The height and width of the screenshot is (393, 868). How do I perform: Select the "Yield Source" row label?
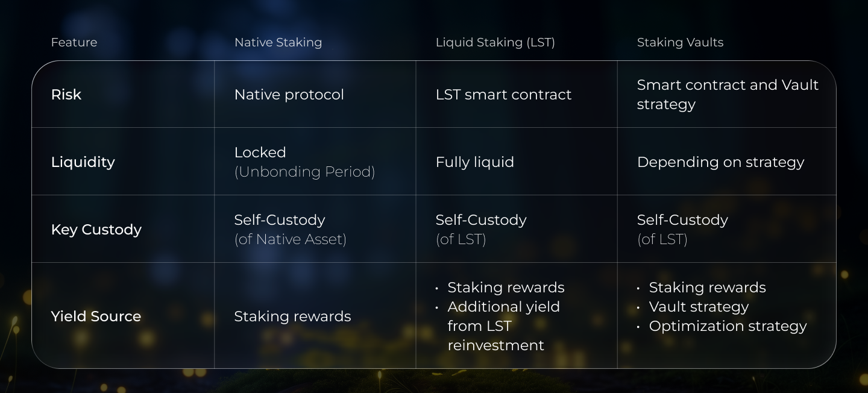pyautogui.click(x=96, y=316)
